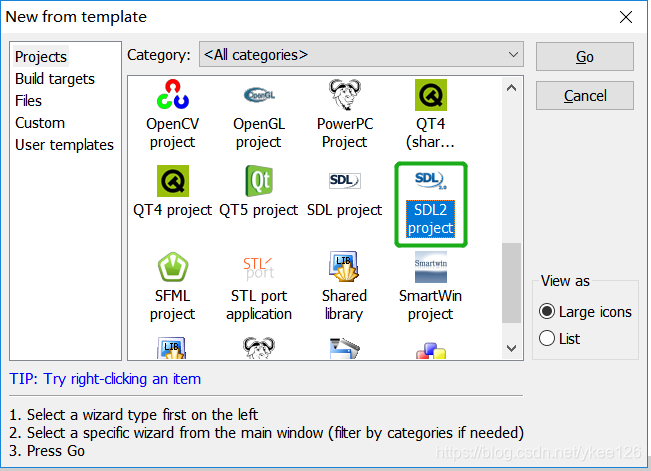Pick the QT4 project template icon
The image size is (651, 471).
coord(173,181)
